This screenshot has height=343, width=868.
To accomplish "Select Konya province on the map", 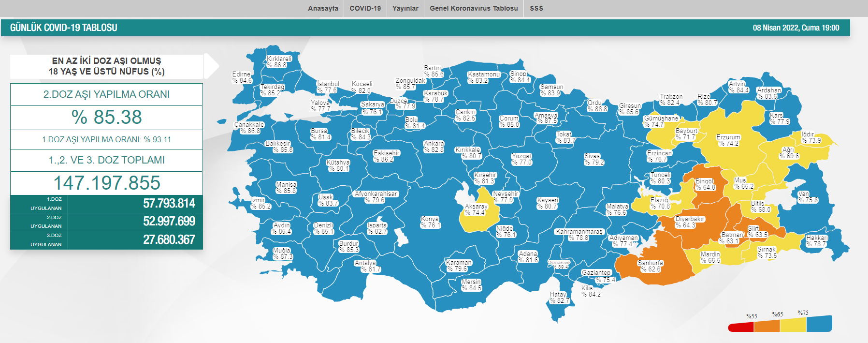I will 430,222.
